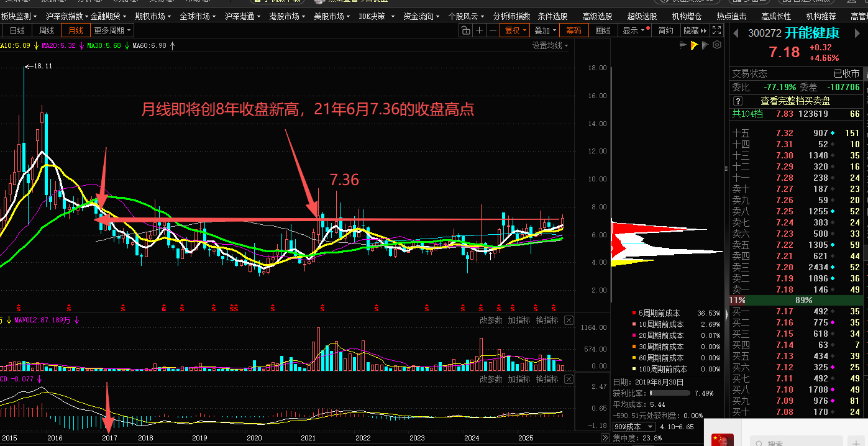
Task: Click 热点追击 button
Action: (x=731, y=16)
